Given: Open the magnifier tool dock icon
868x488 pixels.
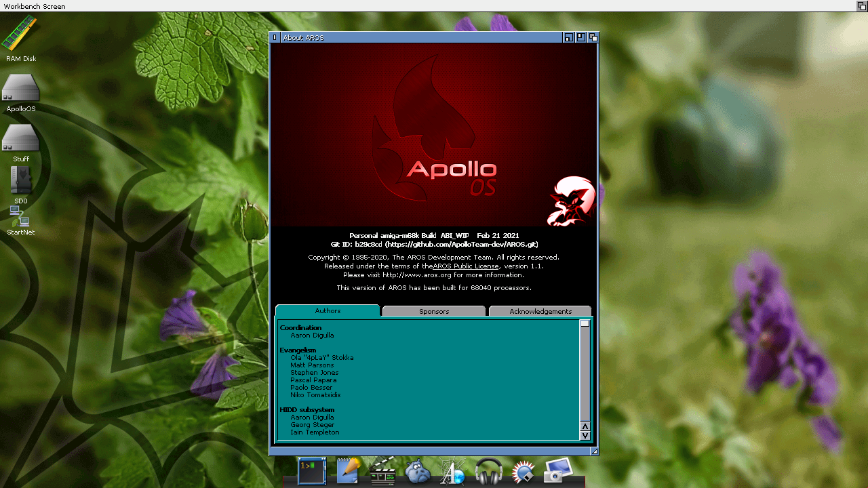Looking at the screenshot, I should tap(523, 472).
